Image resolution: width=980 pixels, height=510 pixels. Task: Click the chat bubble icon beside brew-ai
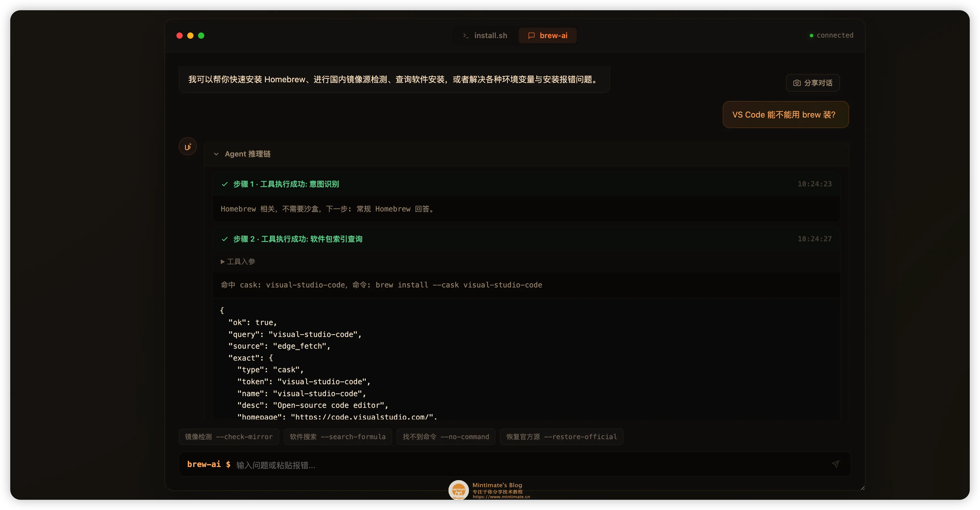click(x=532, y=35)
